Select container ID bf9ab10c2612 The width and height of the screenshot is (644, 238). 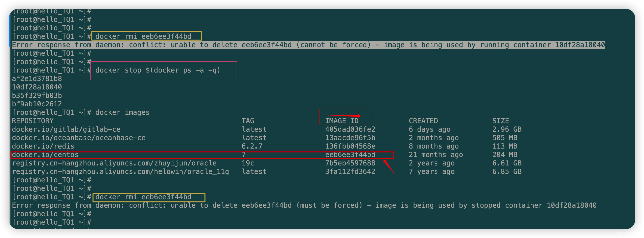click(37, 104)
